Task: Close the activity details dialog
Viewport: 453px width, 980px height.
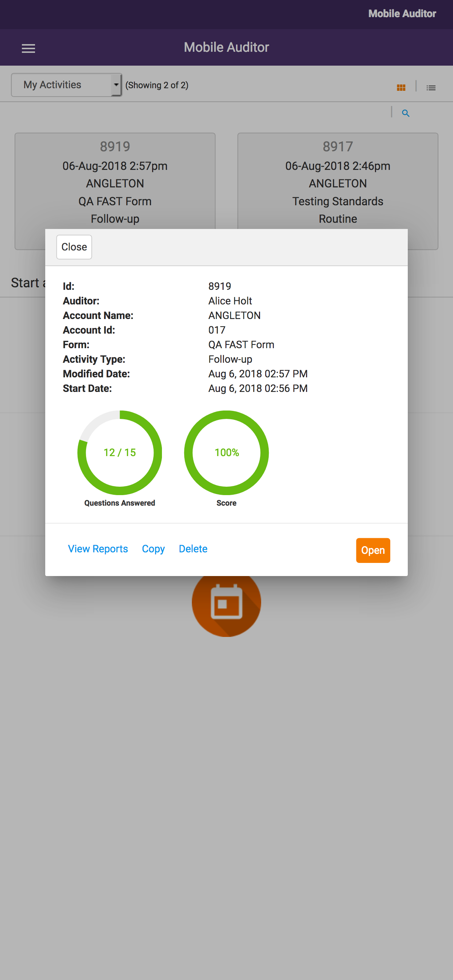Action: 74,247
